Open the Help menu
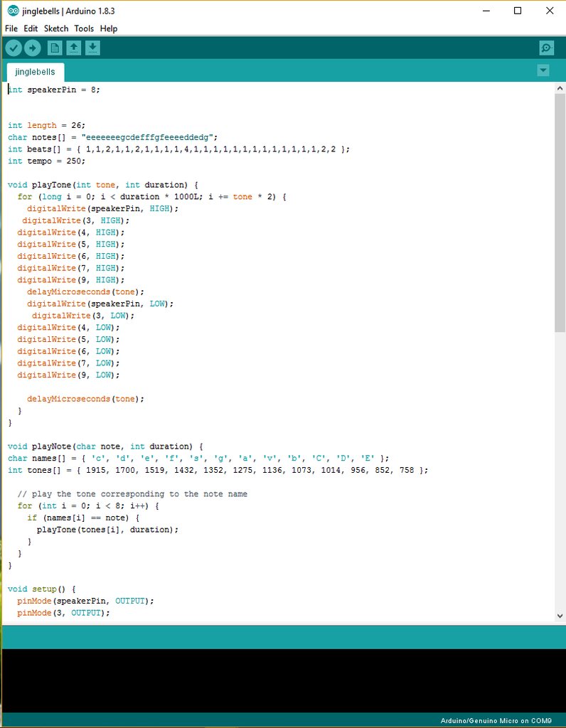The image size is (566, 728). click(x=109, y=28)
